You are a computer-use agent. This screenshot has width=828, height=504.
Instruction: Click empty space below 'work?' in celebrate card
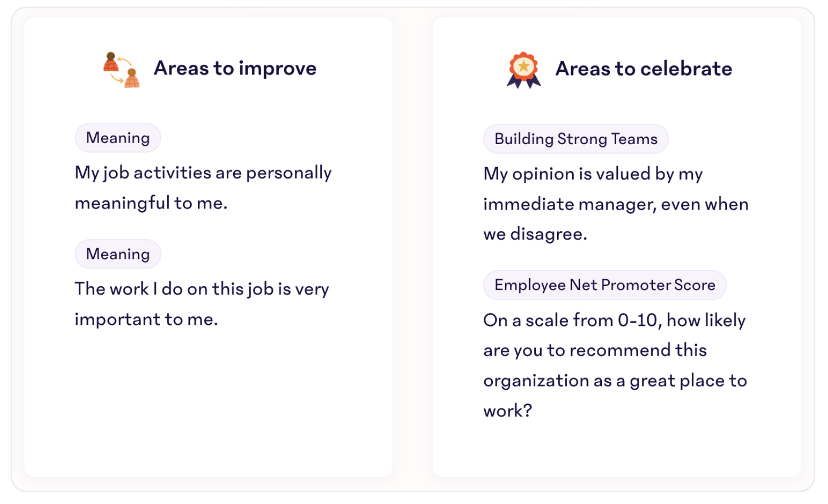coord(616,449)
